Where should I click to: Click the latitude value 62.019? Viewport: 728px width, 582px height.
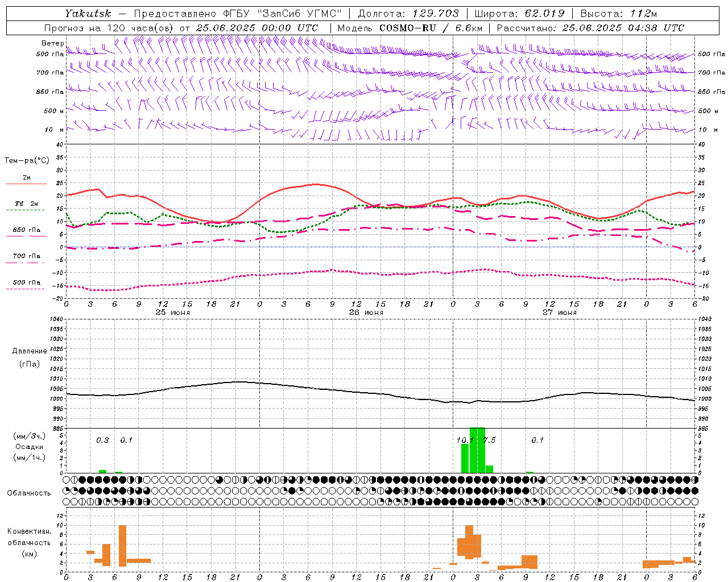pyautogui.click(x=544, y=14)
